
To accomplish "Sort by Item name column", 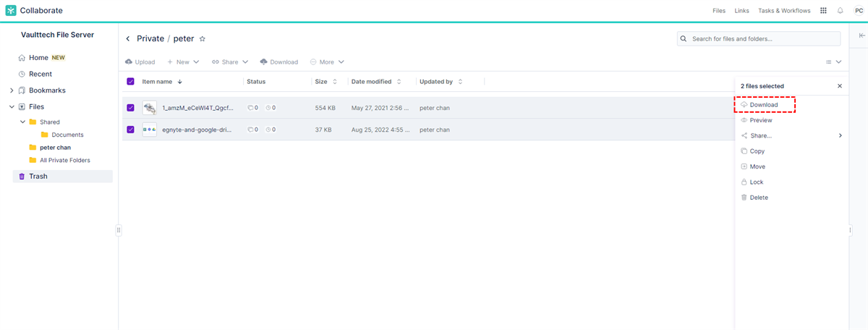I will tap(162, 82).
